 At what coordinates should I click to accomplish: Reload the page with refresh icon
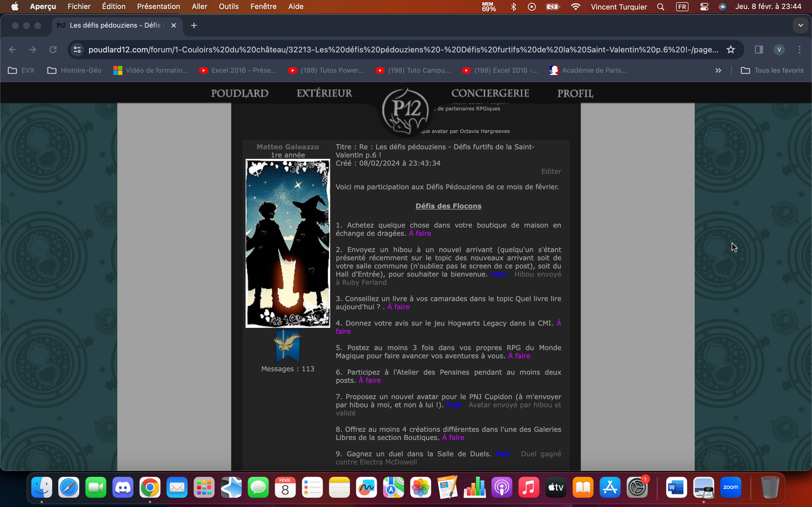pyautogui.click(x=53, y=50)
